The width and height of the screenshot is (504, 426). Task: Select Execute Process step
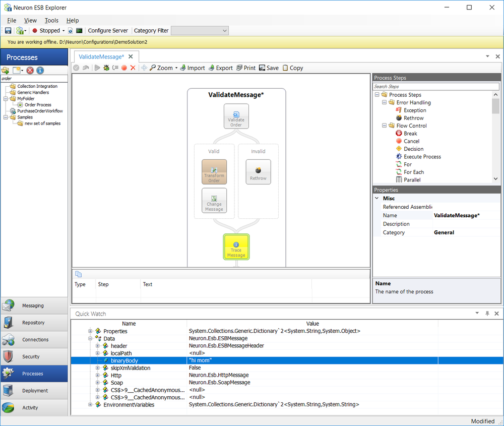pyautogui.click(x=422, y=157)
